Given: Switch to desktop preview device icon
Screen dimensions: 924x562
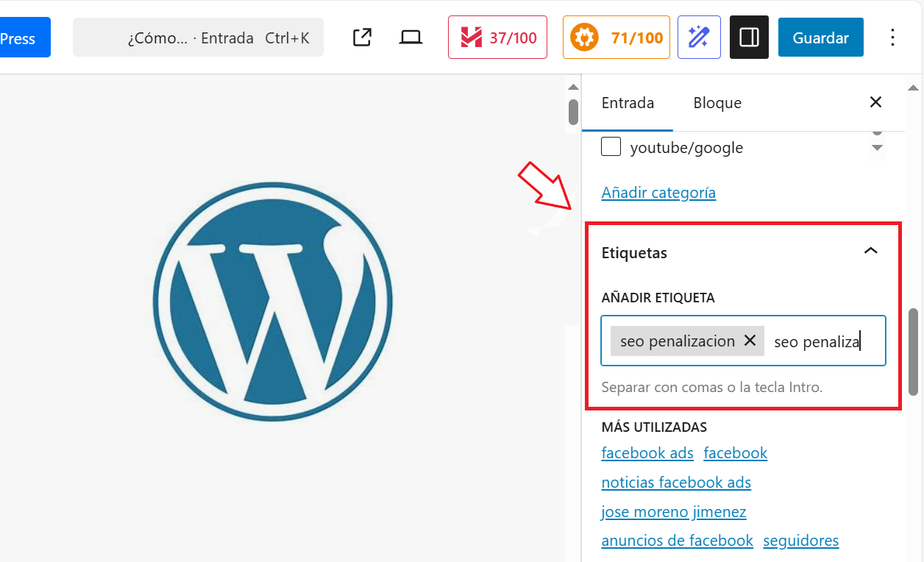Looking at the screenshot, I should (411, 38).
